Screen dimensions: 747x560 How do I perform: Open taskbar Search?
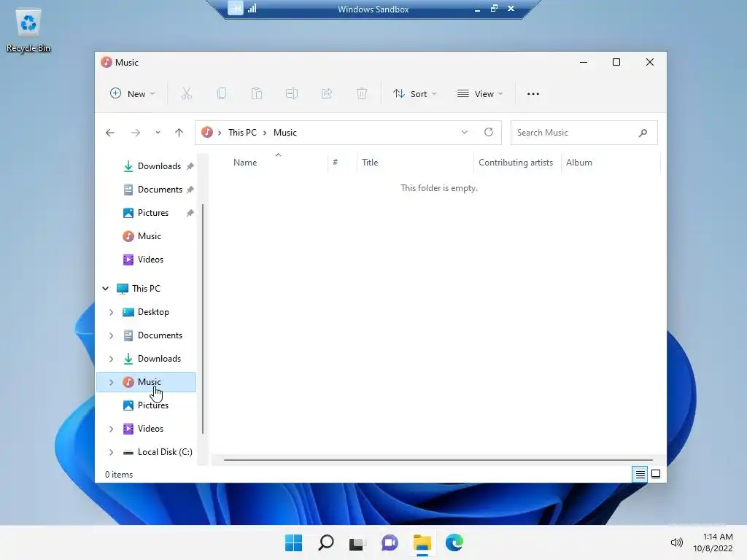point(326,542)
